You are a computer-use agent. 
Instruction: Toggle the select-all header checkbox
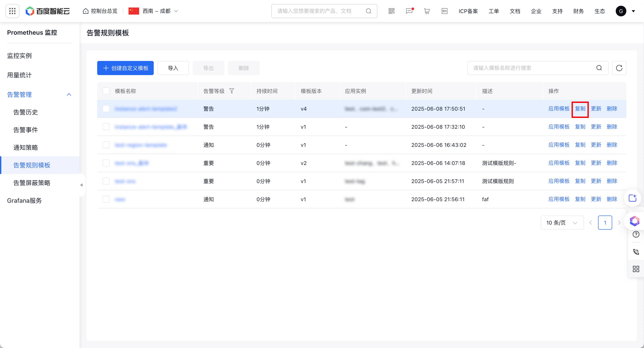tap(106, 91)
